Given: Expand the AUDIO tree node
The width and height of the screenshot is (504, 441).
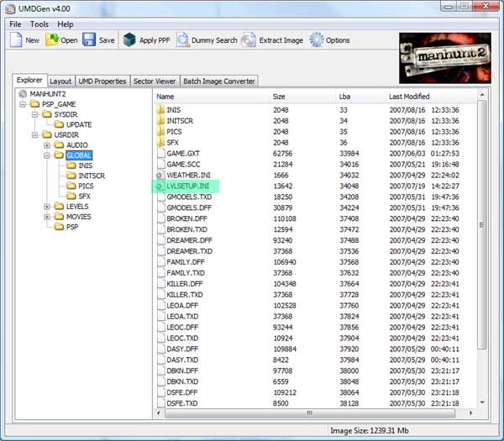Looking at the screenshot, I should tap(47, 145).
